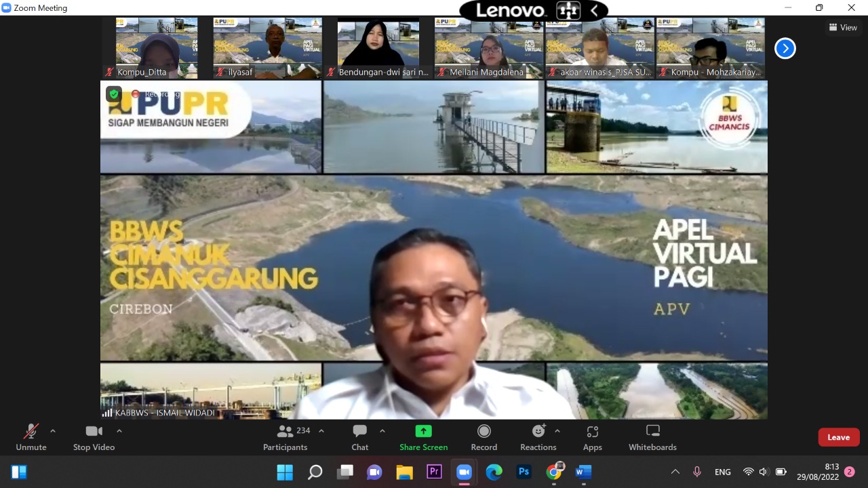Open Adobe Premiere Pro from taskbar

click(x=434, y=472)
